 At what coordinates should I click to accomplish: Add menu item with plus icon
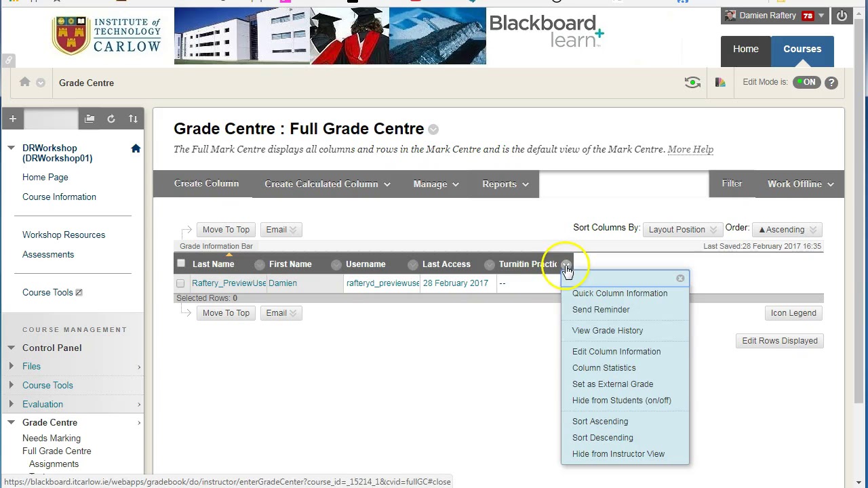12,119
